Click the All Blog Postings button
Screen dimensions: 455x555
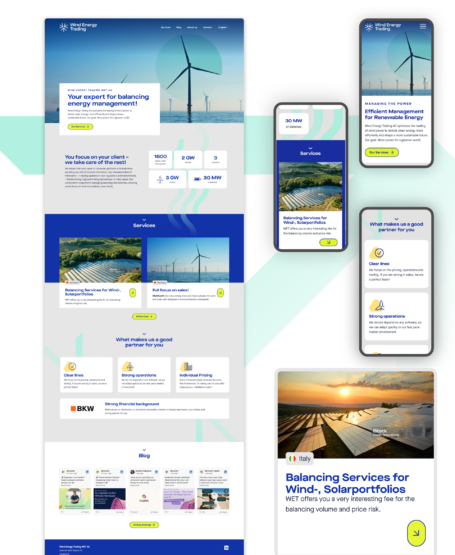tap(144, 525)
